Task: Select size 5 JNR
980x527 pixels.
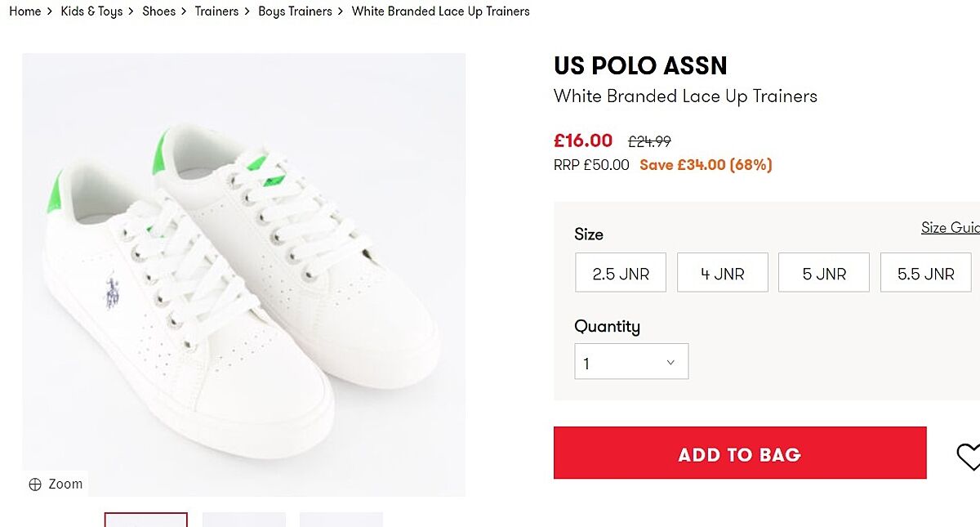Action: (823, 273)
